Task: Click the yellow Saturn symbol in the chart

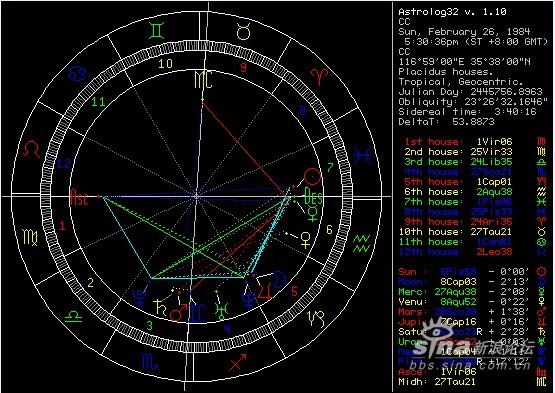Action: [x=160, y=307]
